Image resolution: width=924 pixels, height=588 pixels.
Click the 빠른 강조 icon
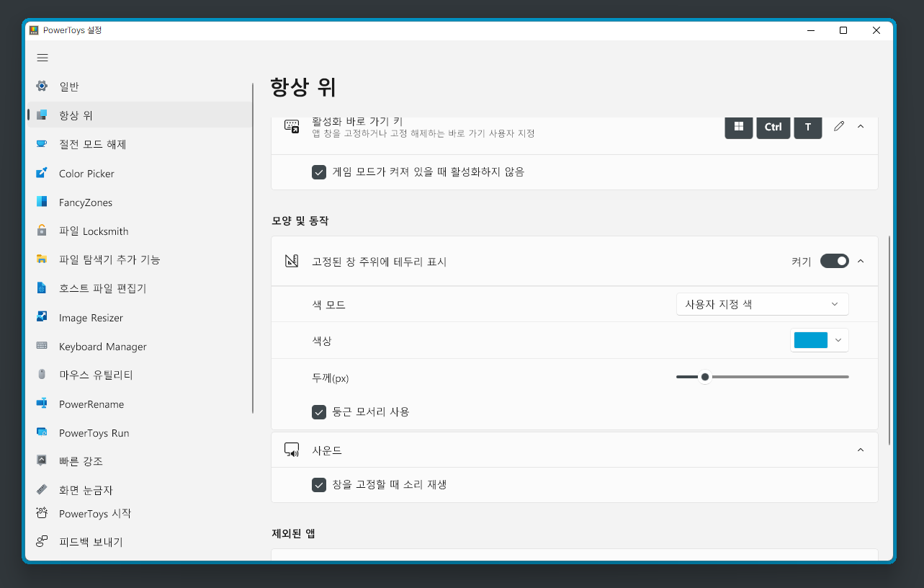pos(42,460)
